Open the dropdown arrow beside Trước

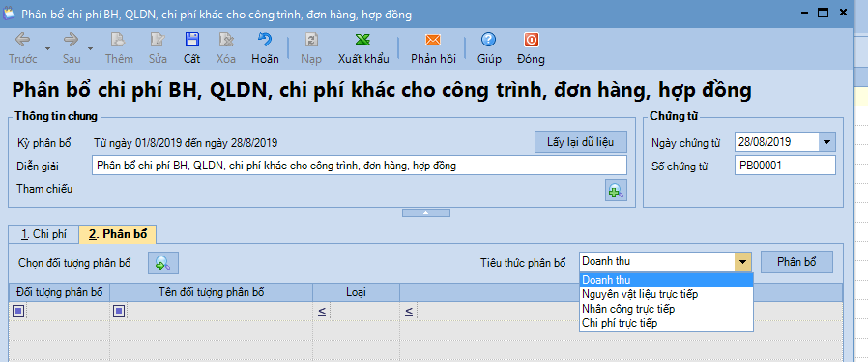pyautogui.click(x=47, y=48)
